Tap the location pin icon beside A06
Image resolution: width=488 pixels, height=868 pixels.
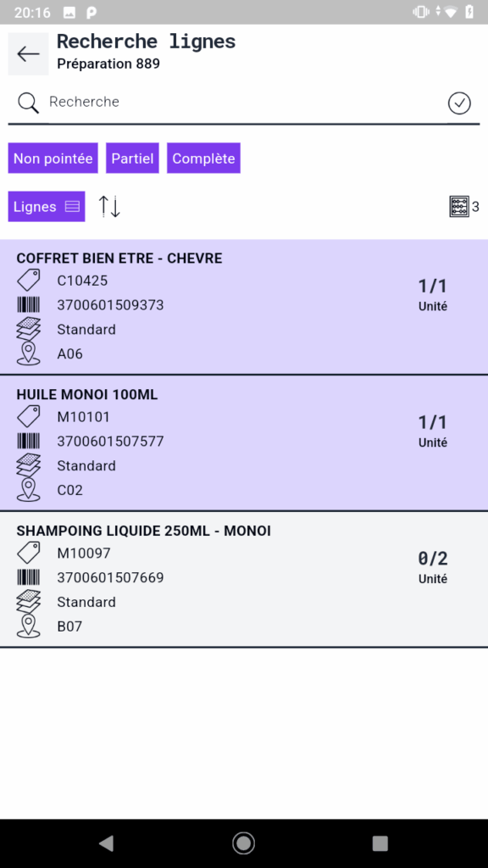[x=28, y=353]
